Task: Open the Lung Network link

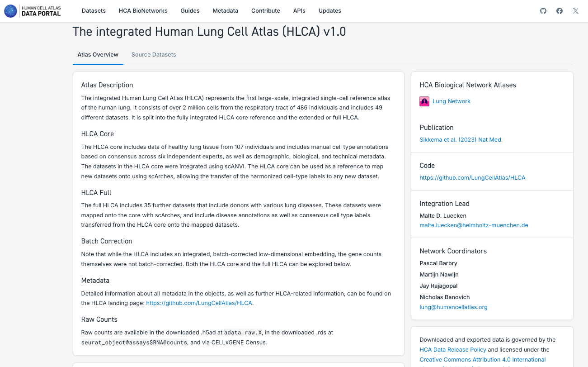Action: point(452,101)
